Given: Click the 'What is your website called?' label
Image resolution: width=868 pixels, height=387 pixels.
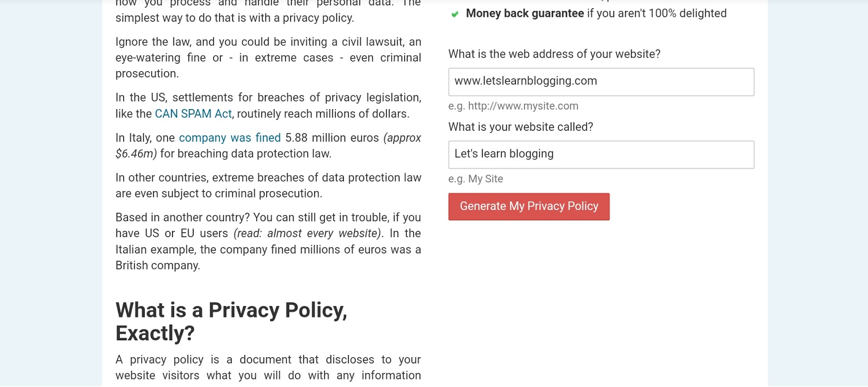Looking at the screenshot, I should 521,127.
